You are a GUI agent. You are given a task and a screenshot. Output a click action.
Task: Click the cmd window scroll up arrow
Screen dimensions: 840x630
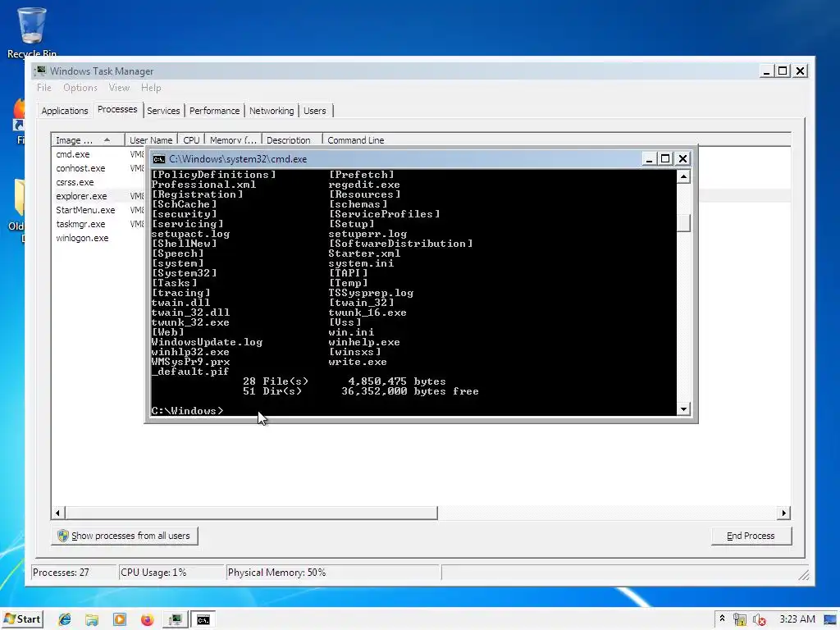(683, 177)
